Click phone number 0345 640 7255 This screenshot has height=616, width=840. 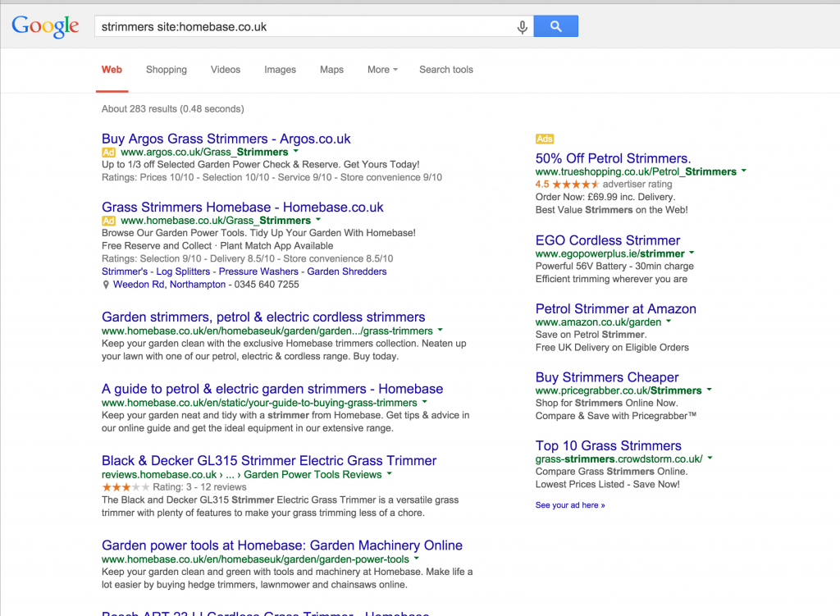pos(267,285)
